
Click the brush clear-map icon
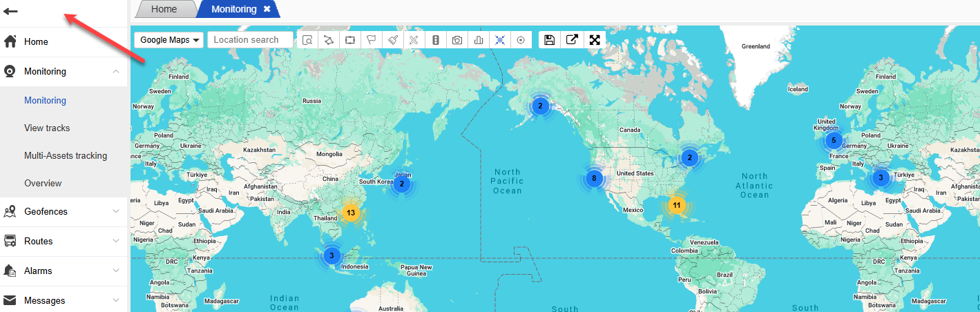pos(393,40)
